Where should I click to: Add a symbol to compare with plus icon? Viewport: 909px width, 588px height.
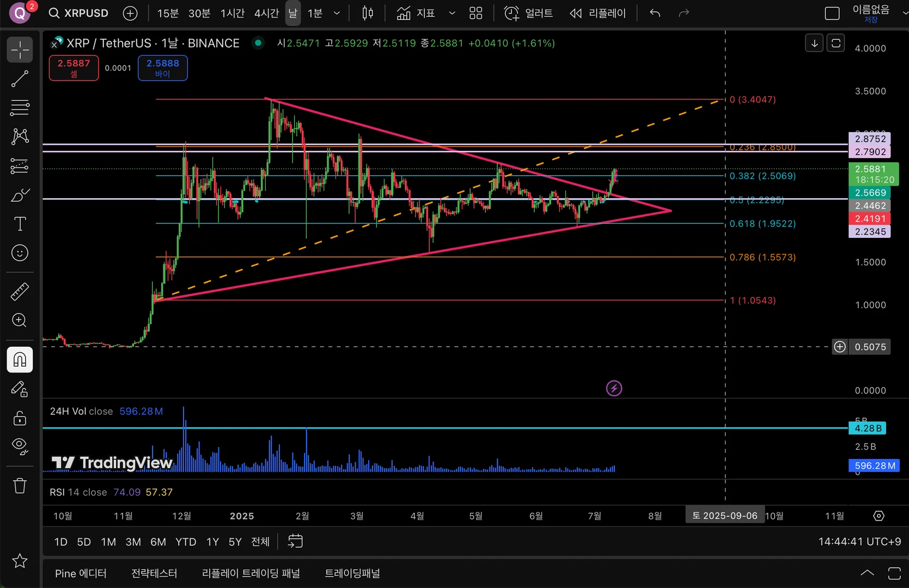[x=130, y=13]
